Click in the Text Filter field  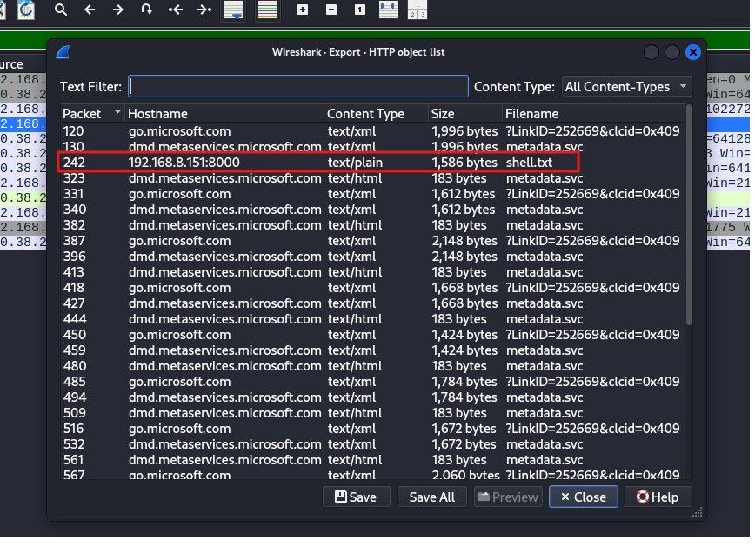tap(298, 86)
